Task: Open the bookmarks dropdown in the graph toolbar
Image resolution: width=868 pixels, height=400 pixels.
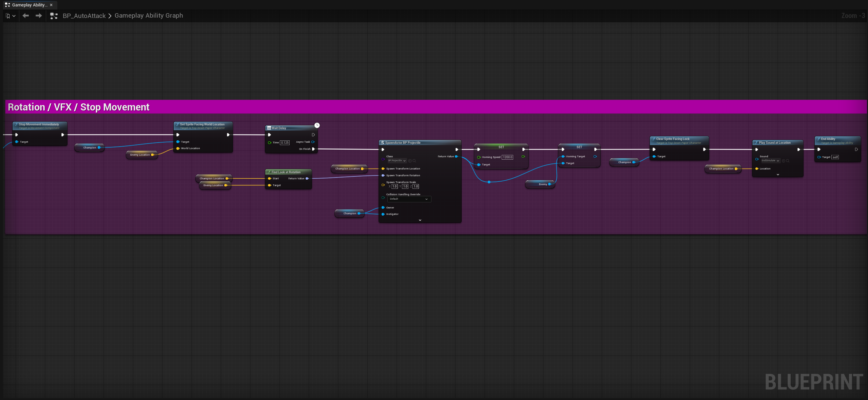Action: coord(11,16)
